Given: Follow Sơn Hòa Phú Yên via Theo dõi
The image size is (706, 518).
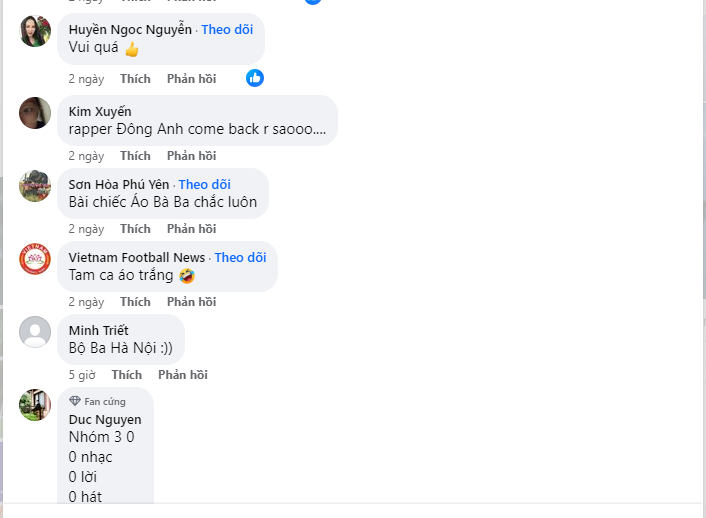Looking at the screenshot, I should (x=204, y=184).
